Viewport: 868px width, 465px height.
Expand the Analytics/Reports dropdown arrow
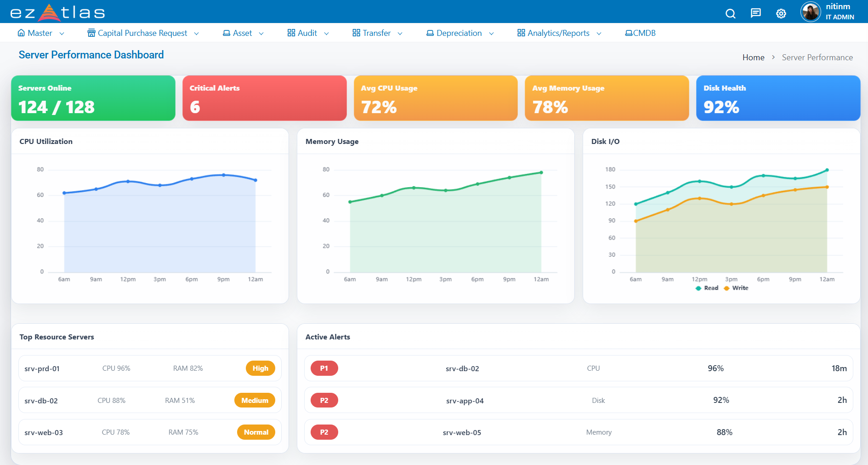point(599,34)
